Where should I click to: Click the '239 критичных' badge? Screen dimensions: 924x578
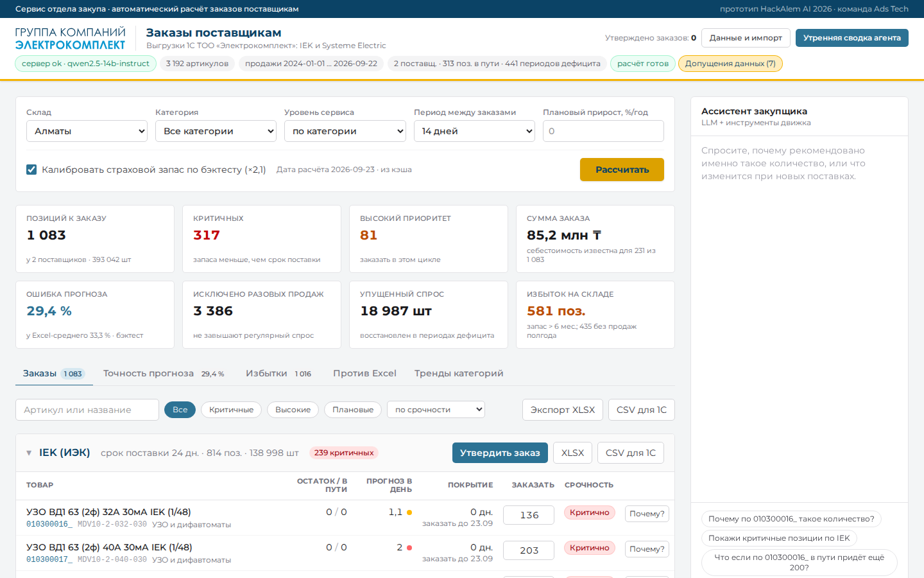(344, 453)
